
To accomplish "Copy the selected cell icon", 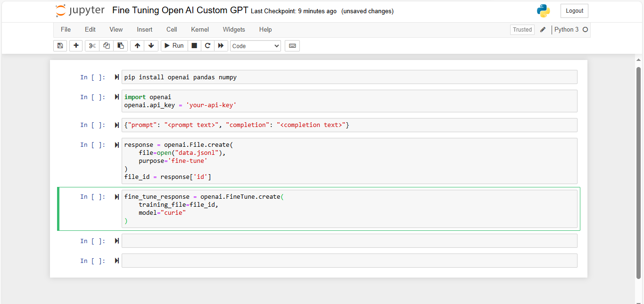I will point(106,45).
